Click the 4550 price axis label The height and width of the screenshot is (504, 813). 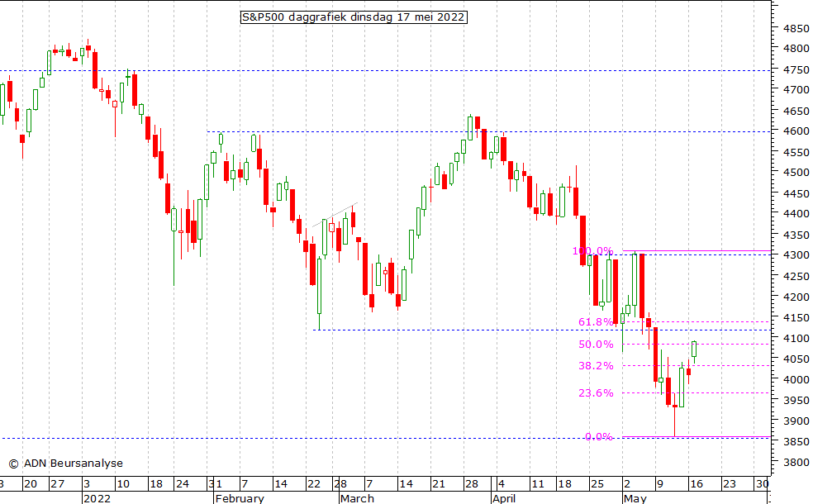(x=796, y=153)
